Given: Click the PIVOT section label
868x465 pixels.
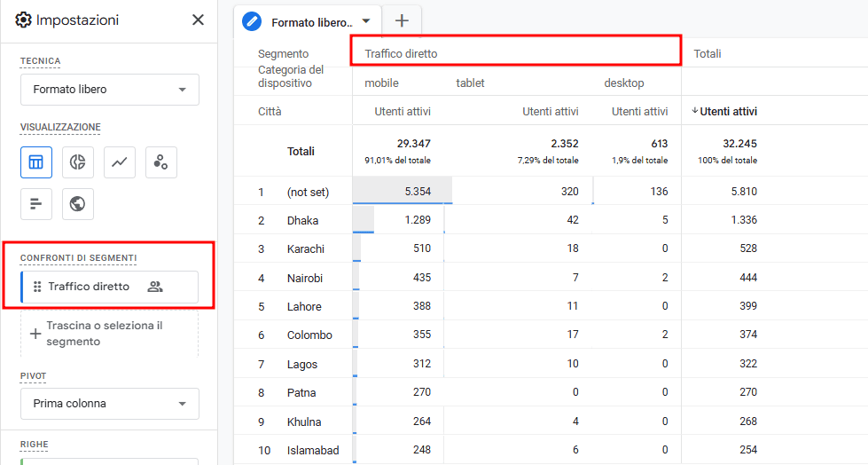Looking at the screenshot, I should pyautogui.click(x=33, y=375).
